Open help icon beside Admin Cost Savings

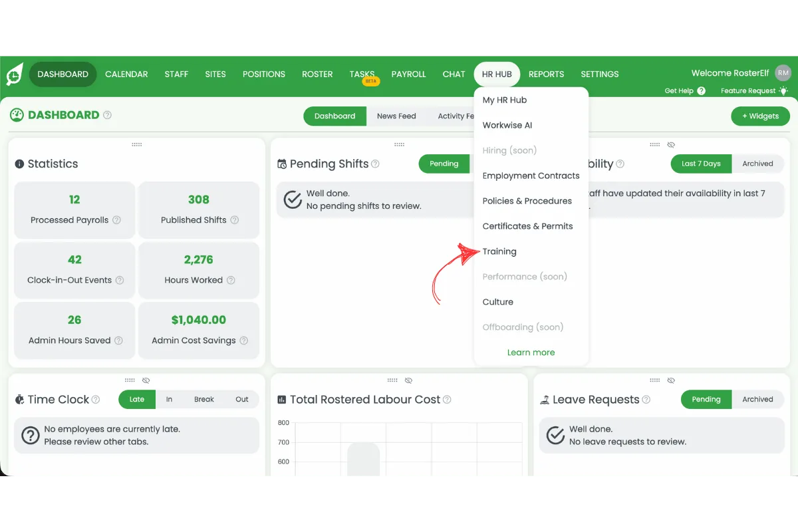point(244,340)
